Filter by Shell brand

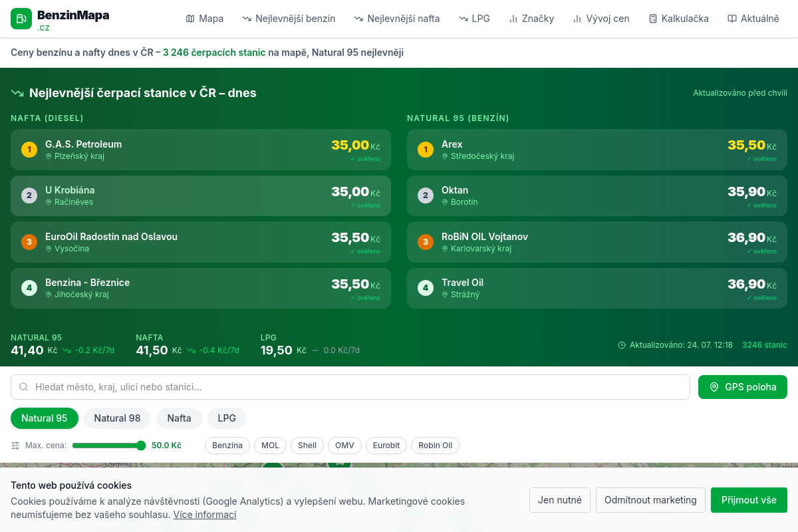pyautogui.click(x=307, y=446)
